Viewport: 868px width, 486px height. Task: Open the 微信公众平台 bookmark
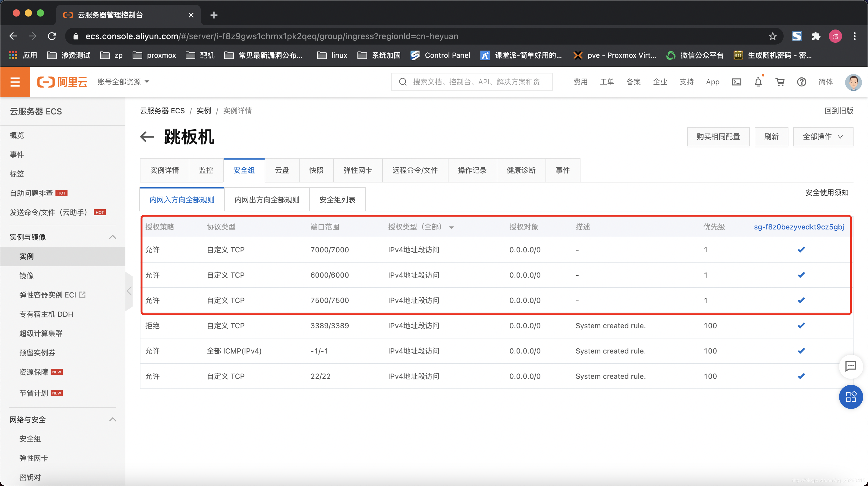[695, 55]
